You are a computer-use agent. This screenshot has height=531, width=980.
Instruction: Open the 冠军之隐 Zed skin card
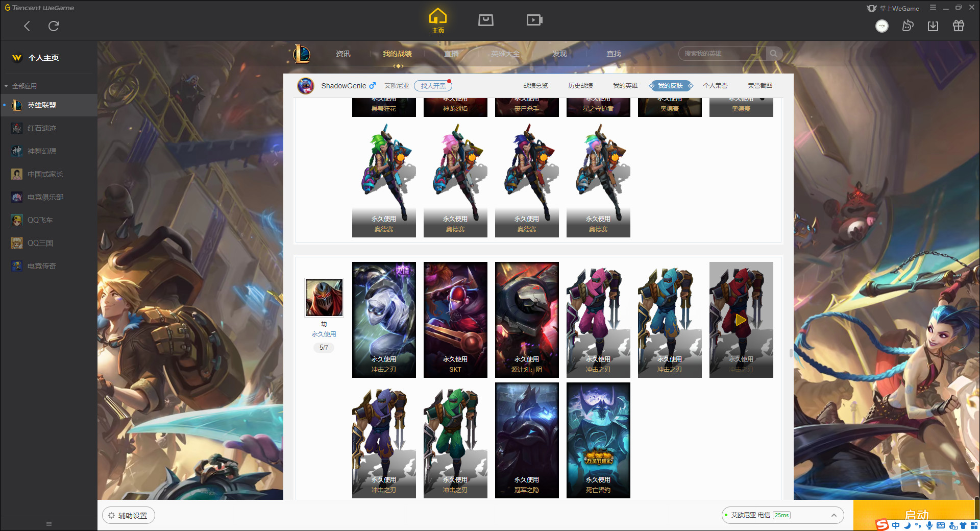point(527,440)
